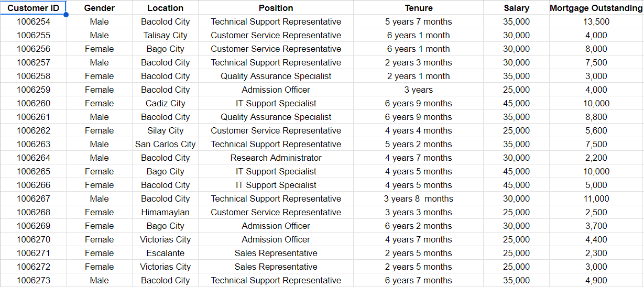Select the Mortgage Outstanding header cell
This screenshot has width=644, height=287.
click(596, 8)
